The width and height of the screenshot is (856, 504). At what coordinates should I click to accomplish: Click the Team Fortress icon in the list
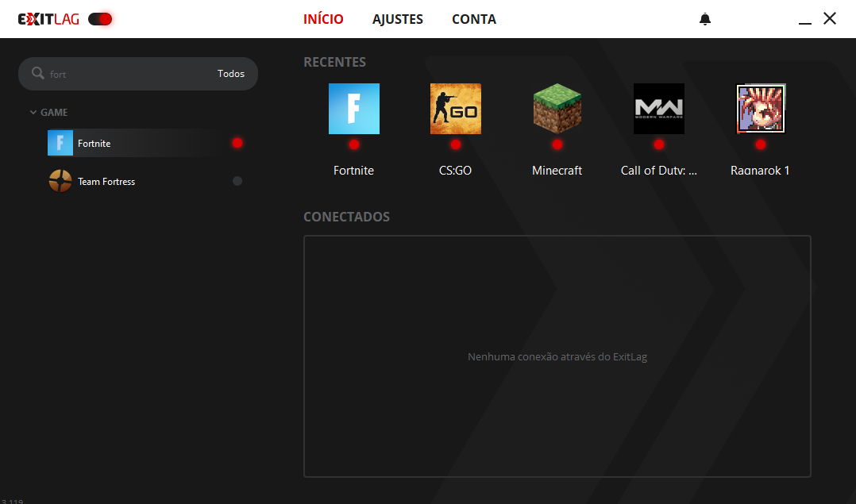(x=60, y=181)
